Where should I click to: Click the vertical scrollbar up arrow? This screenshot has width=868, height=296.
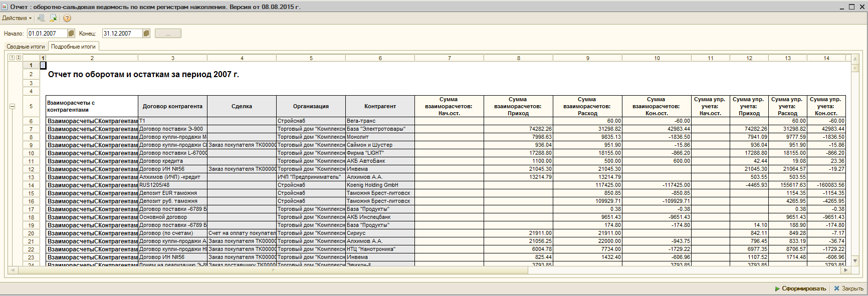tap(855, 58)
